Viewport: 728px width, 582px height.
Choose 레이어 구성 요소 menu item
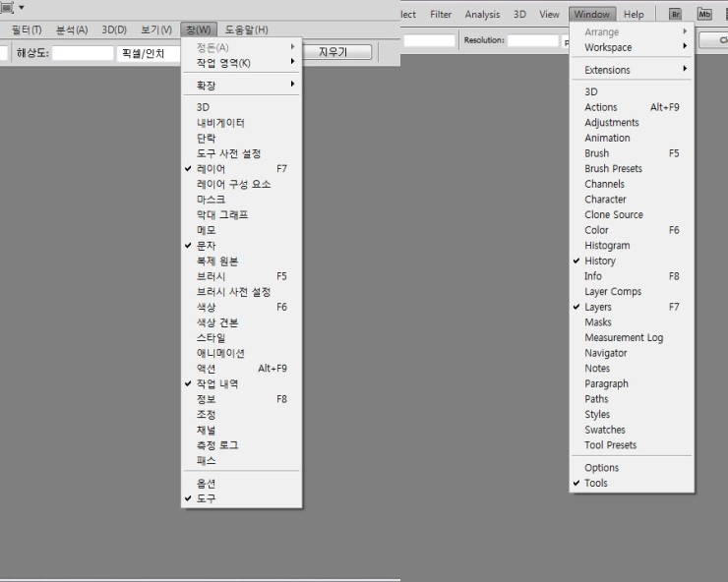241,184
